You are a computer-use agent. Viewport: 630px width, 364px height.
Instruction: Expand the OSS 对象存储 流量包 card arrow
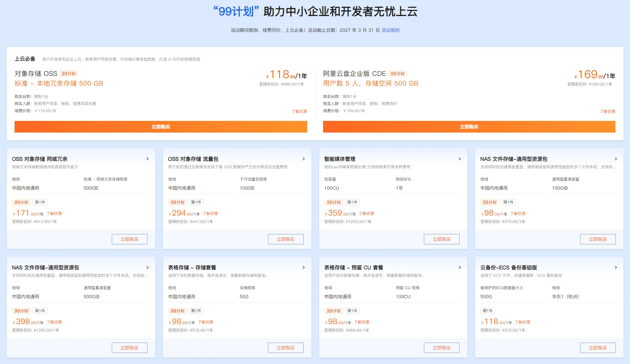point(304,159)
